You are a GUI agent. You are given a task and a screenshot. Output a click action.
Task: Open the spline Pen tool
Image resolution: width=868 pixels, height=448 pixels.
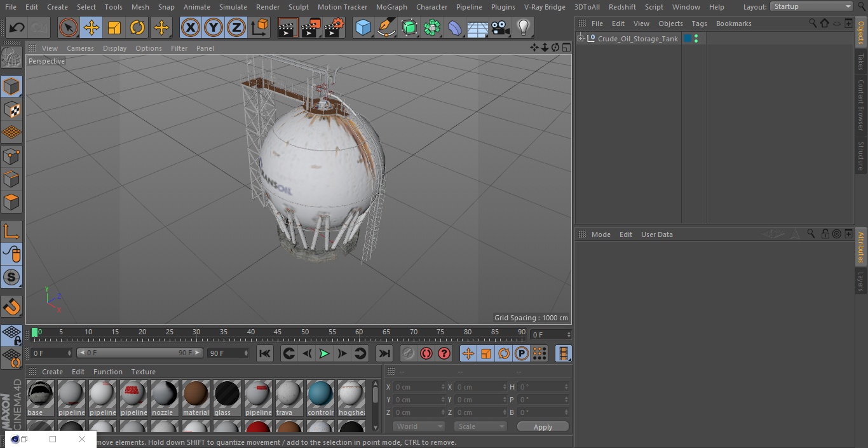click(x=386, y=27)
